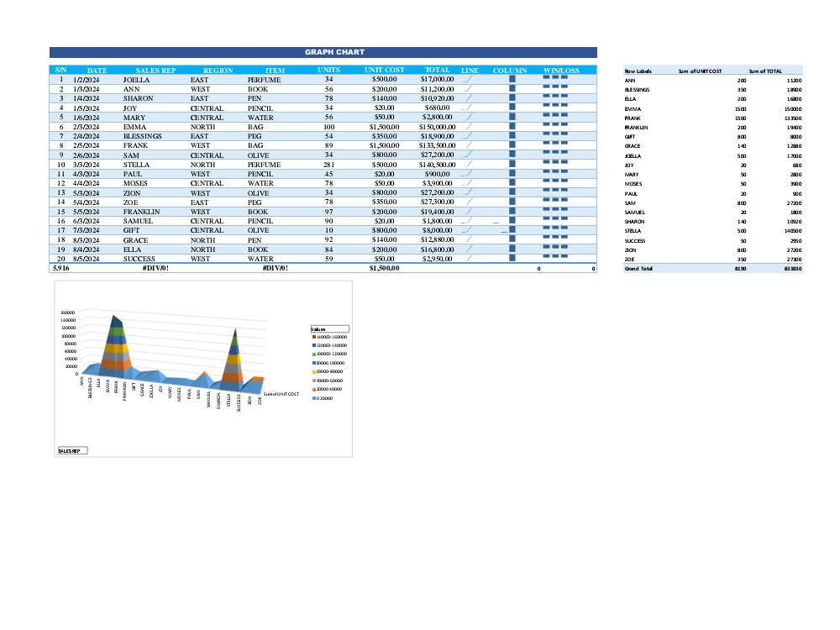Select date cell 1/2/2024

coord(87,80)
